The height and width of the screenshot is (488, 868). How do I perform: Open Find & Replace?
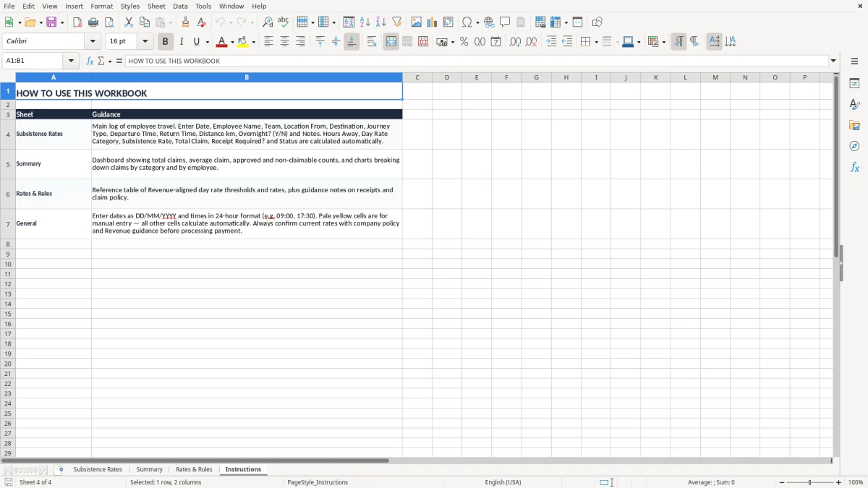[268, 22]
